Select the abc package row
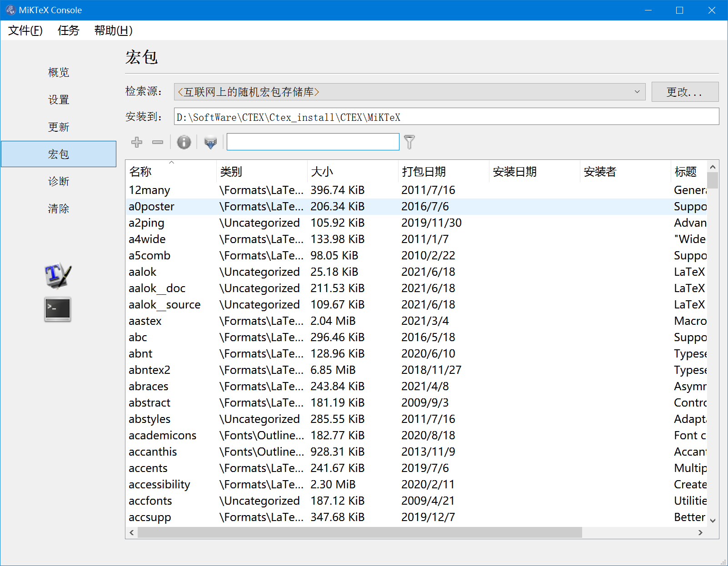 point(416,337)
